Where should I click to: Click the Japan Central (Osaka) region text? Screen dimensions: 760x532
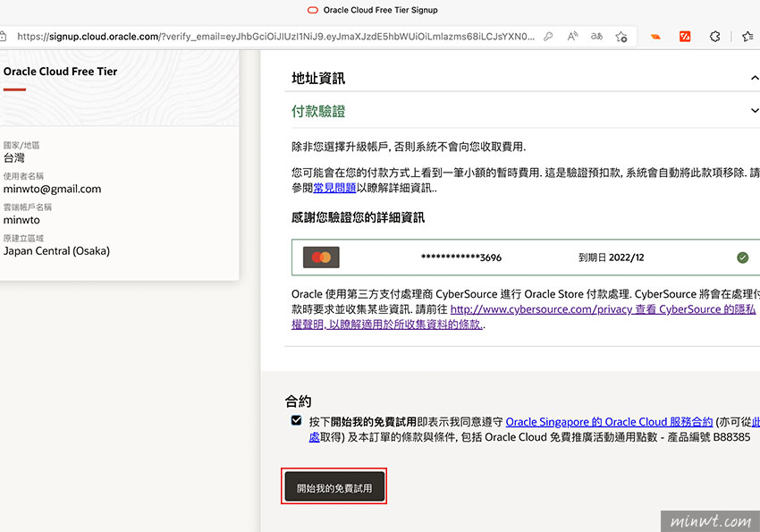[56, 251]
